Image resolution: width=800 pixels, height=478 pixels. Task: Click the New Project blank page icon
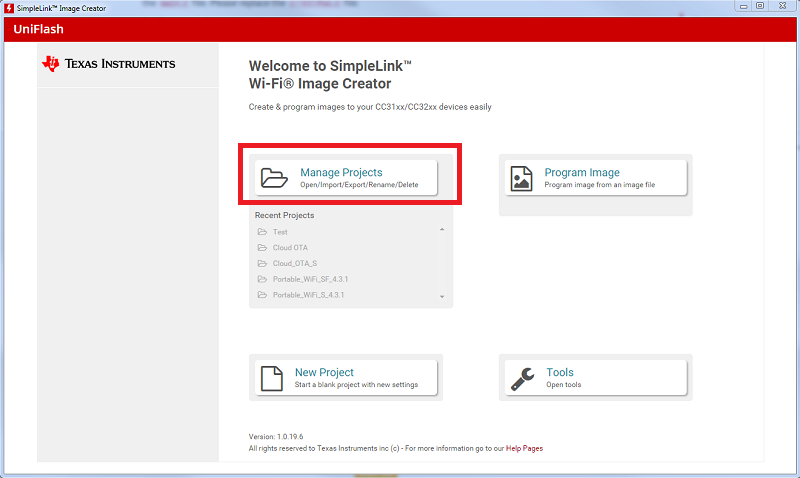point(272,378)
